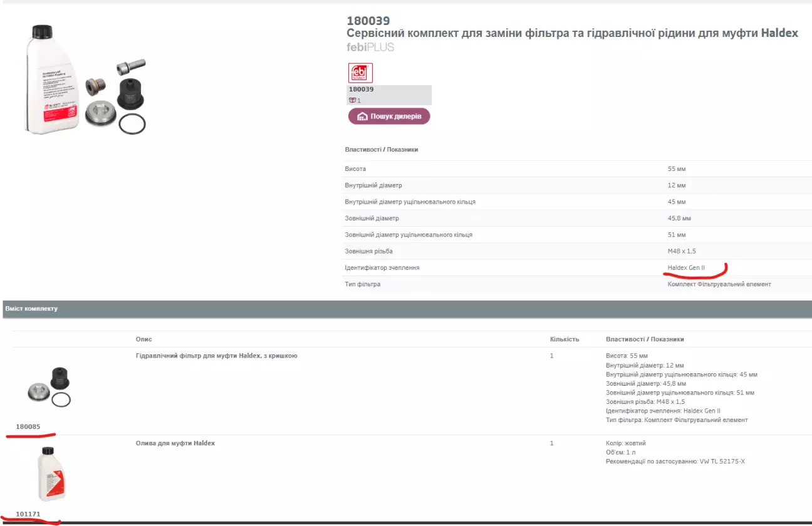The width and height of the screenshot is (812, 526).
Task: Click the Вміст комплекту section header
Action: tap(31, 309)
